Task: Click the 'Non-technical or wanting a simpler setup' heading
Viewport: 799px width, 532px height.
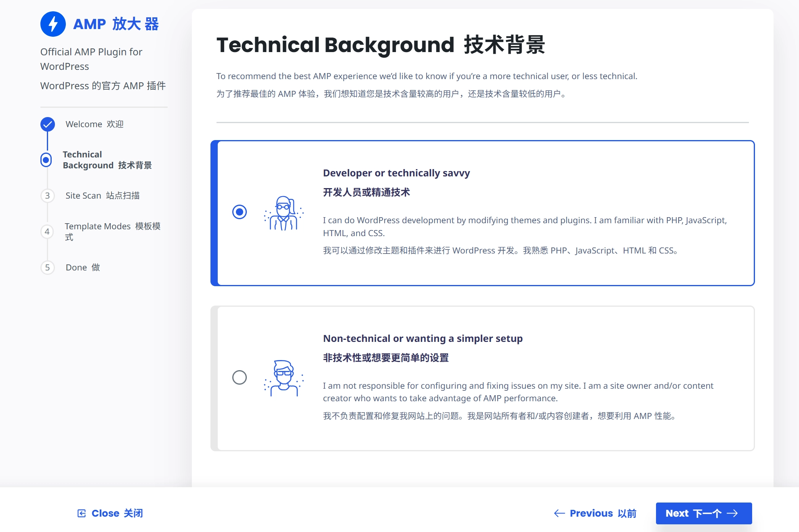Action: (x=423, y=339)
